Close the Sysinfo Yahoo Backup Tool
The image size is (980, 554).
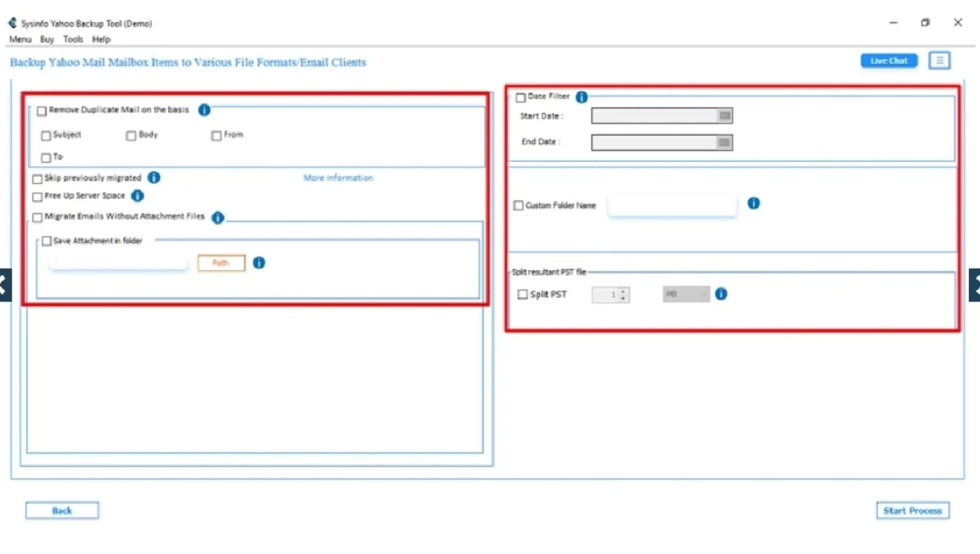(x=958, y=22)
